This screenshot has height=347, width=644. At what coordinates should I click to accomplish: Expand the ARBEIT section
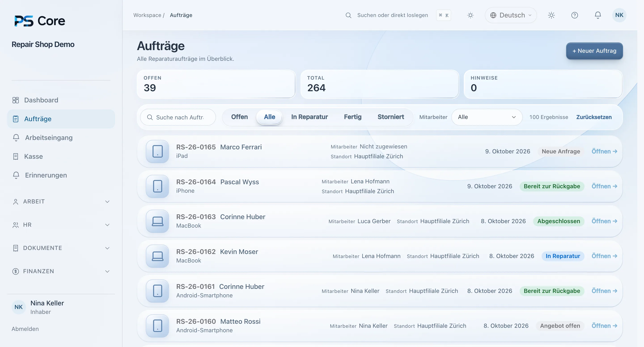pyautogui.click(x=61, y=201)
